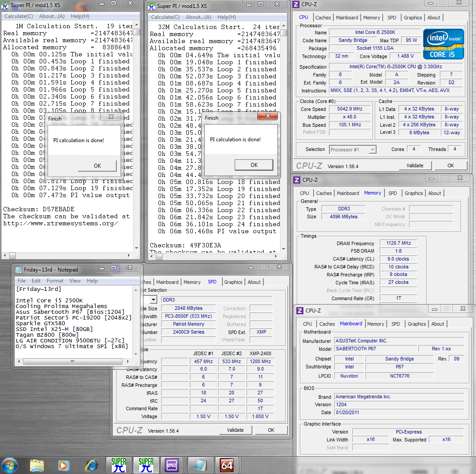Open the Windows Start menu orb
476x474 pixels.
pos(10,465)
